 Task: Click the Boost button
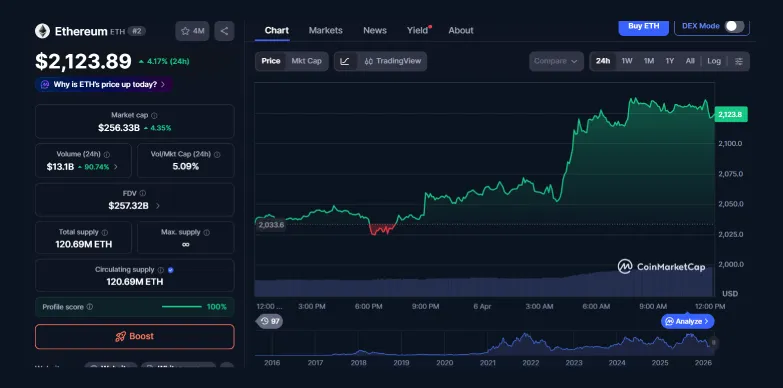click(134, 337)
